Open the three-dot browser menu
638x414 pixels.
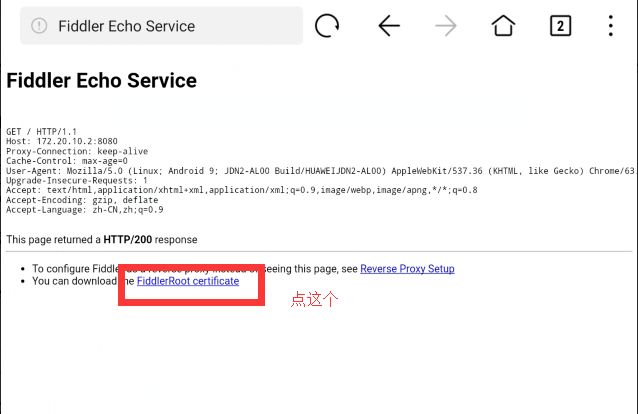click(x=611, y=26)
